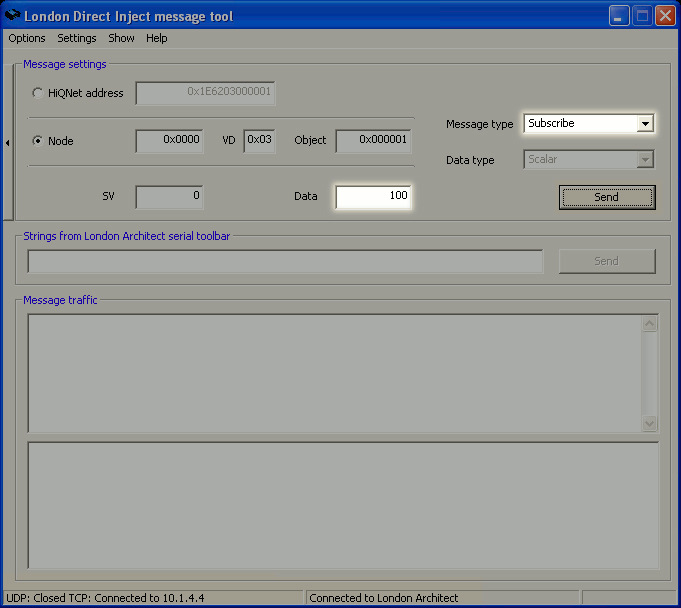Click the Message traffic scroll down arrow
The width and height of the screenshot is (681, 608).
point(649,423)
